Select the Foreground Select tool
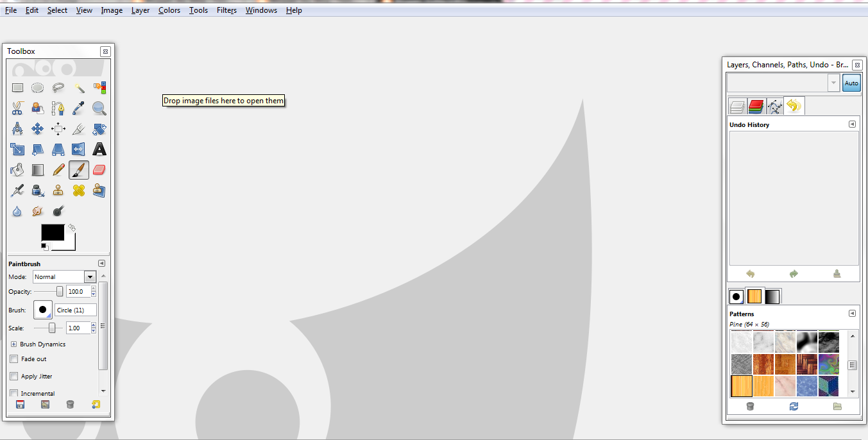 point(38,108)
